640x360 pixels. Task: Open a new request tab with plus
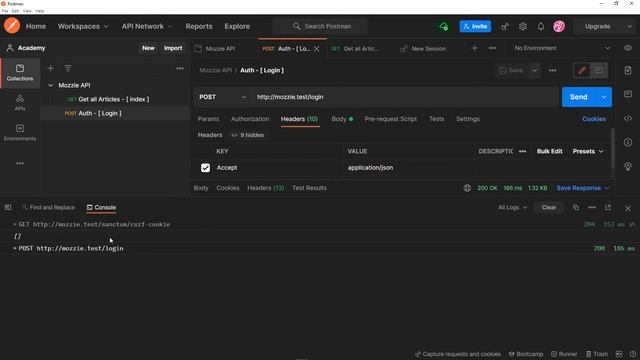[474, 48]
